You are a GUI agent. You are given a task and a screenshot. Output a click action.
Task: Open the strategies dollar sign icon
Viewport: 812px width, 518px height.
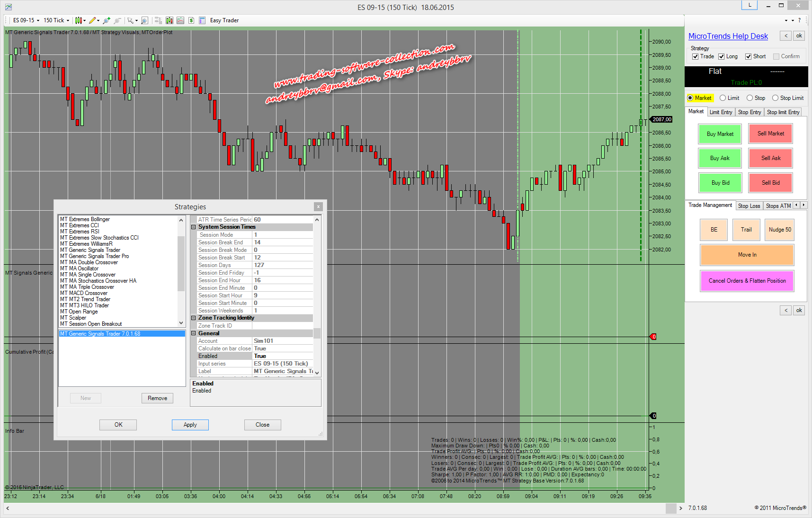pos(191,20)
